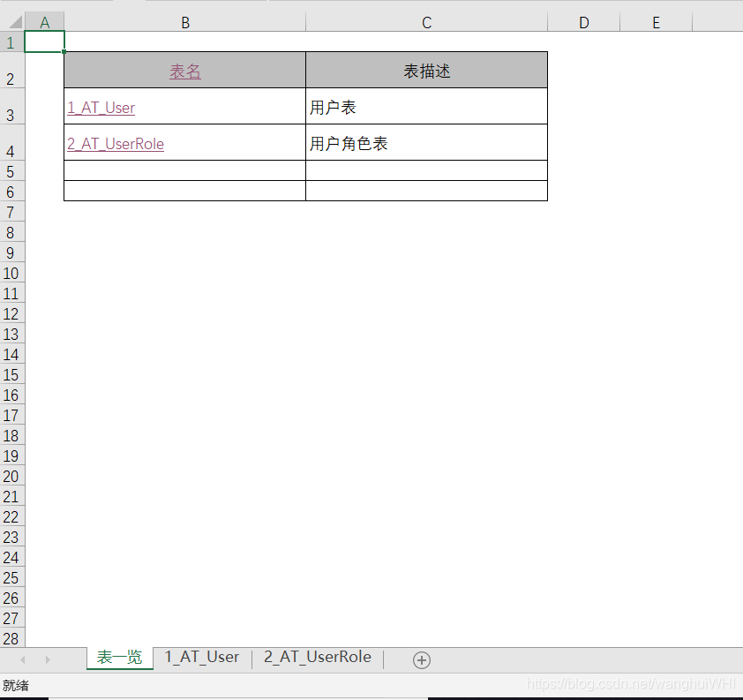Image resolution: width=743 pixels, height=700 pixels.
Task: Select row 12 header
Action: 11,313
